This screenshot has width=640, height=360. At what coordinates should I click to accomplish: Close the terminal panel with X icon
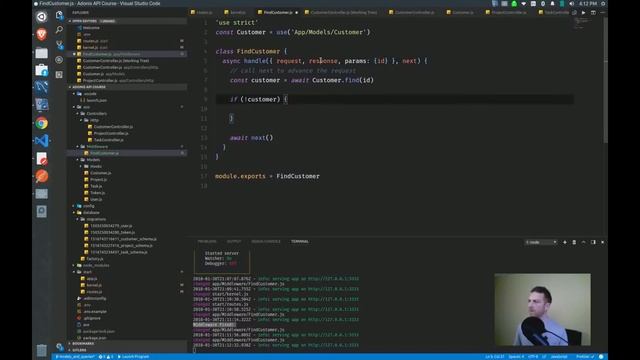[x=602, y=242]
